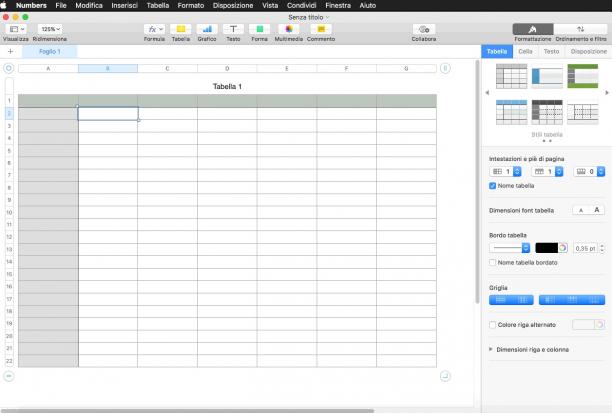This screenshot has height=413, width=612.
Task: Toggle body row horizontal gridlines button
Action: [500, 300]
